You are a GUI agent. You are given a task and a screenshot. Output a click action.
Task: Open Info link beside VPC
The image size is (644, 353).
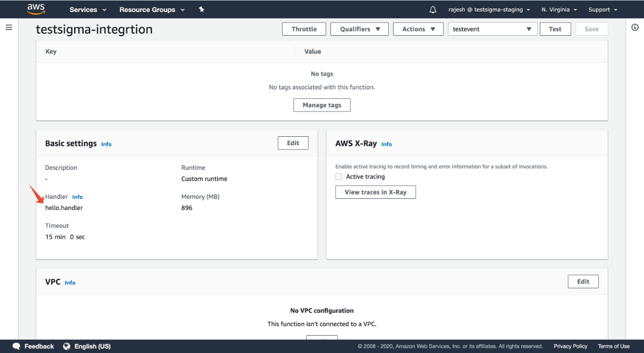click(70, 283)
